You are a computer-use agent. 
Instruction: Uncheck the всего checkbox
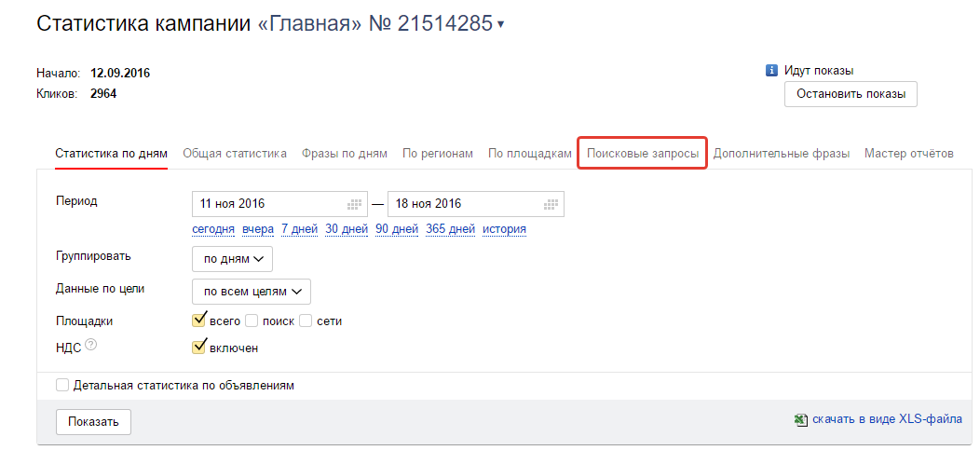tap(199, 321)
